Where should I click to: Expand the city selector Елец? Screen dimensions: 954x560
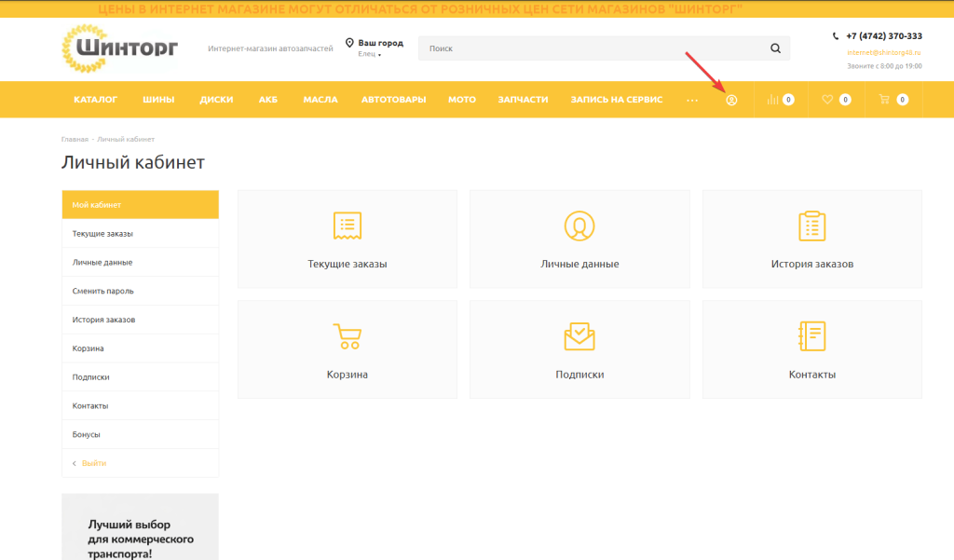click(x=369, y=54)
